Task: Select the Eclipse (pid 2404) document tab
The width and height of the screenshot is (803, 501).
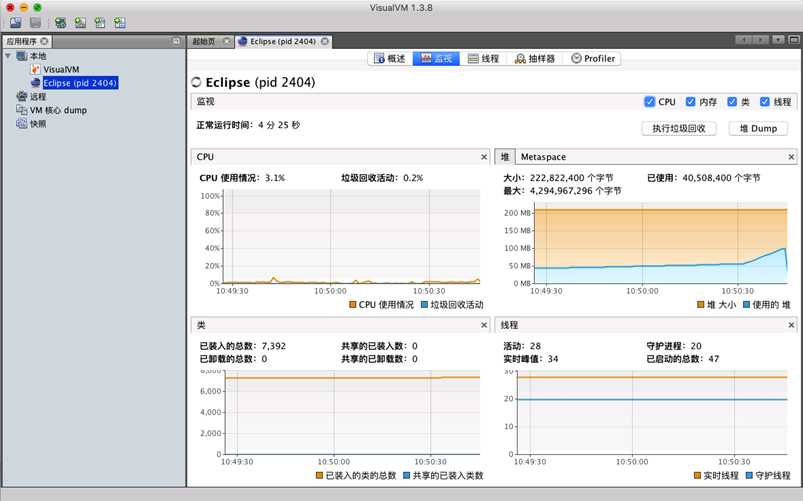Action: pyautogui.click(x=283, y=41)
